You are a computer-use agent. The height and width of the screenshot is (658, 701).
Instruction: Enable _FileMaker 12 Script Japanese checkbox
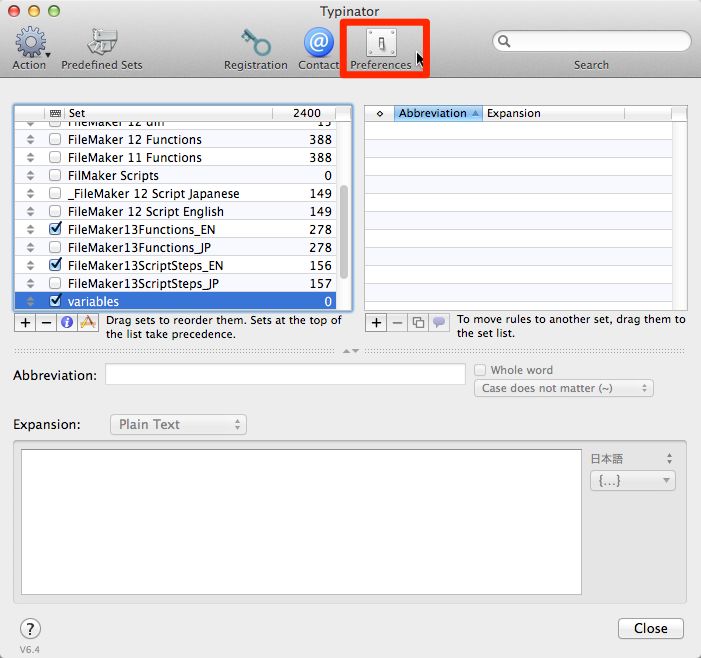pos(55,193)
